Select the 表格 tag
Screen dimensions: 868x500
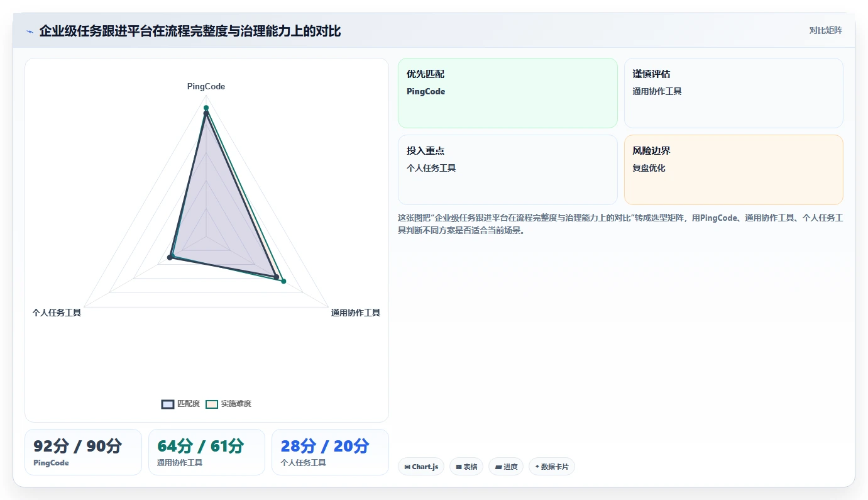point(466,467)
